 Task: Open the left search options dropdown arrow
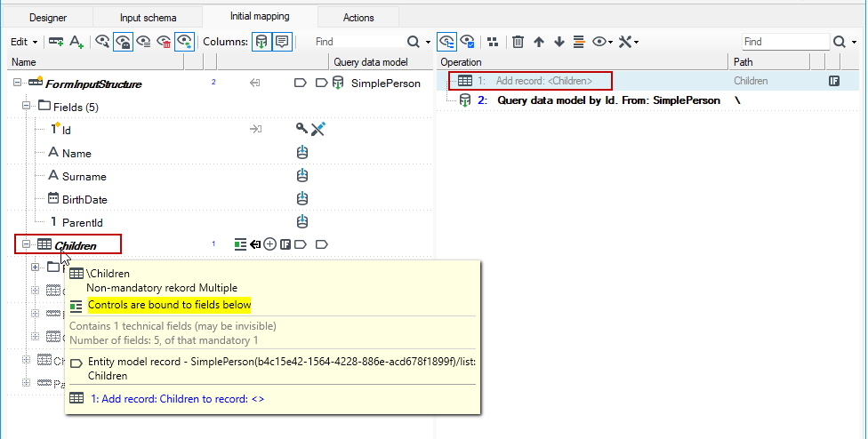[x=428, y=42]
